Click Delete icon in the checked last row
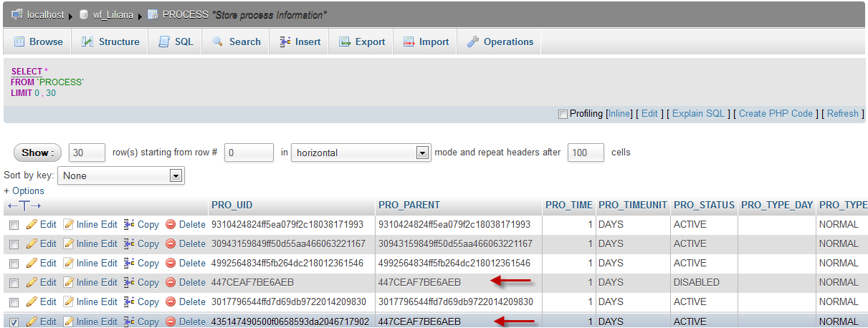Screen dimensions: 868x328 coord(171,322)
